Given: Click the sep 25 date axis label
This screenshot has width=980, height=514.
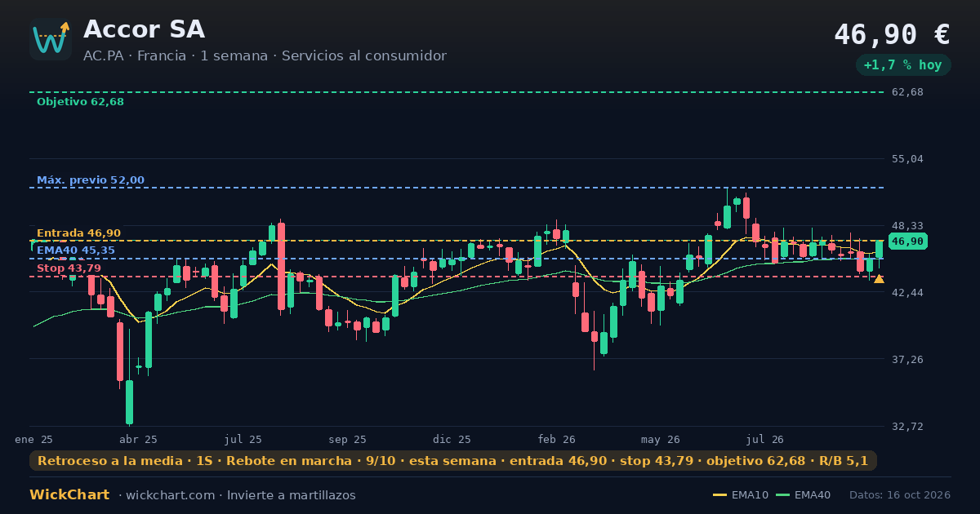Looking at the screenshot, I should pos(348,439).
